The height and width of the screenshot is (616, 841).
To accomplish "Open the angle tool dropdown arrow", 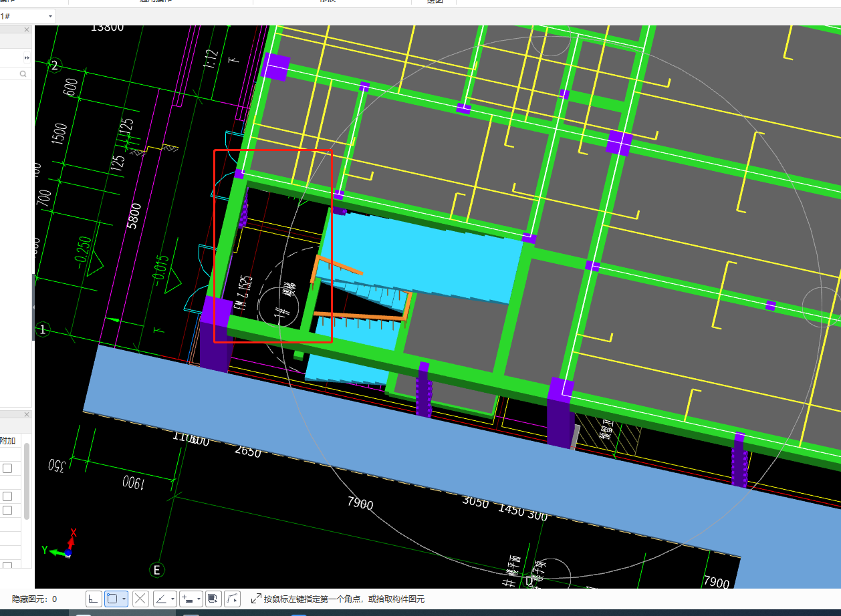I will click(173, 599).
